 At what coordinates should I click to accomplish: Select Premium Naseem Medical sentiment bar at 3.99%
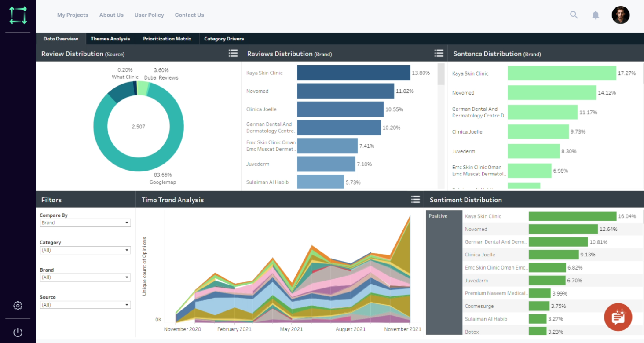pos(539,293)
